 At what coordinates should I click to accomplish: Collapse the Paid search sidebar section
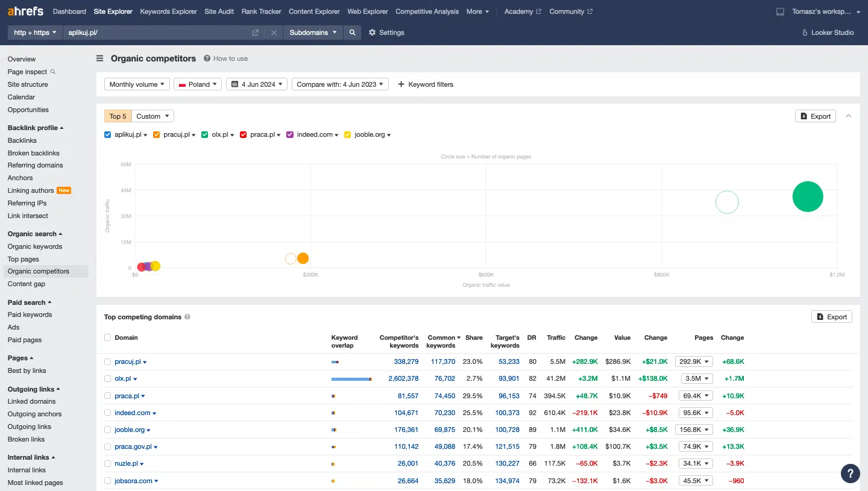[30, 302]
